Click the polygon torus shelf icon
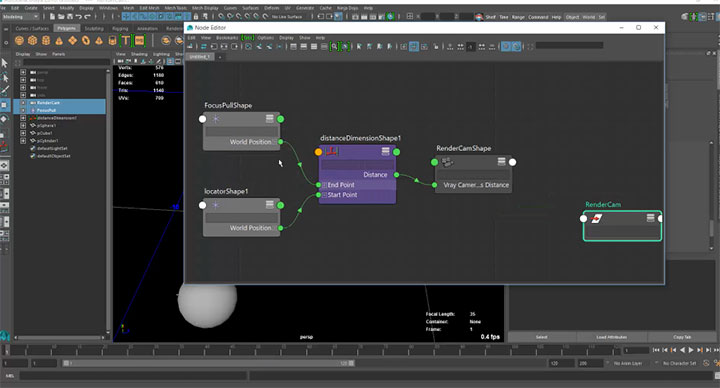 tap(86, 41)
